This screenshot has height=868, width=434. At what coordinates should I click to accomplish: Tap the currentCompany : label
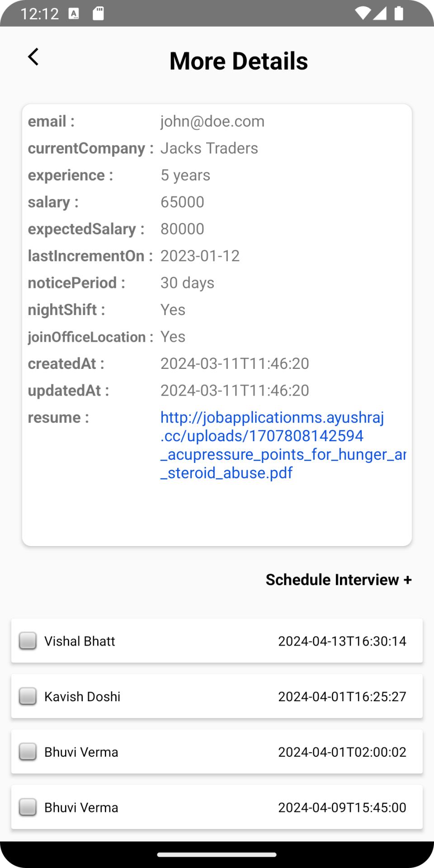tap(91, 148)
